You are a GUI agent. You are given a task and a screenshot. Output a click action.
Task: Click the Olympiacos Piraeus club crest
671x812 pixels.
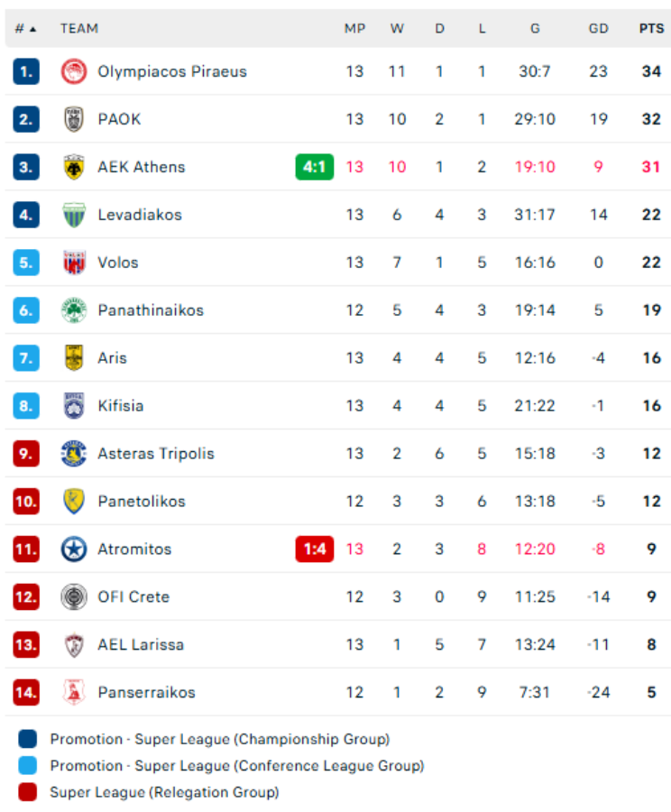pos(74,71)
